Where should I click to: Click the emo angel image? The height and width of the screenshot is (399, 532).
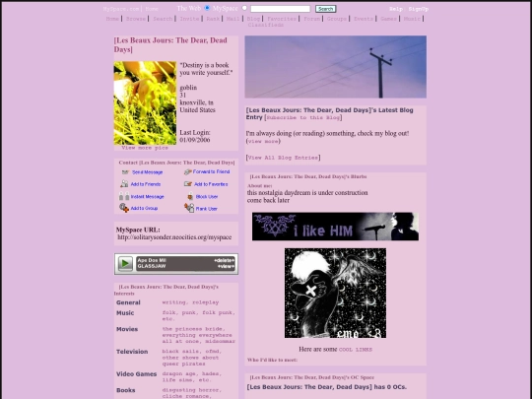(x=335, y=293)
